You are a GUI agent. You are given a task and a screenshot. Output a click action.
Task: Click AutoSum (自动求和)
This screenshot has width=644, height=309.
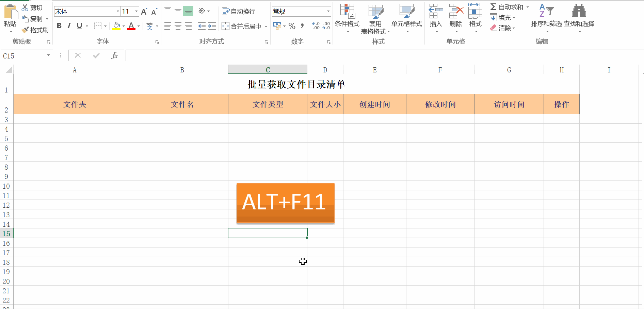507,7
